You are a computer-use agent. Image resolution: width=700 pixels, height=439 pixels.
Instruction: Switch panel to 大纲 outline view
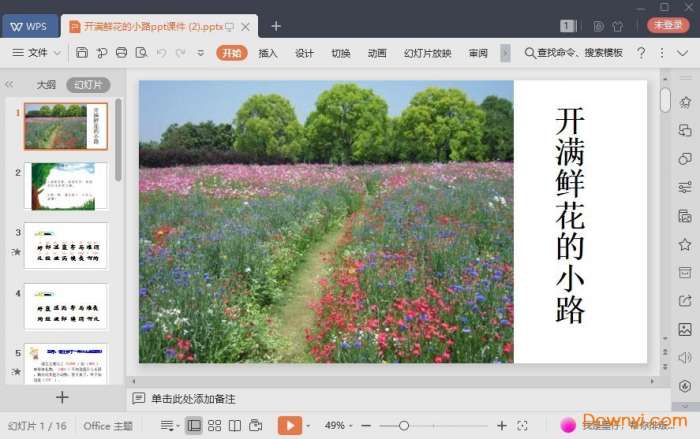click(46, 85)
